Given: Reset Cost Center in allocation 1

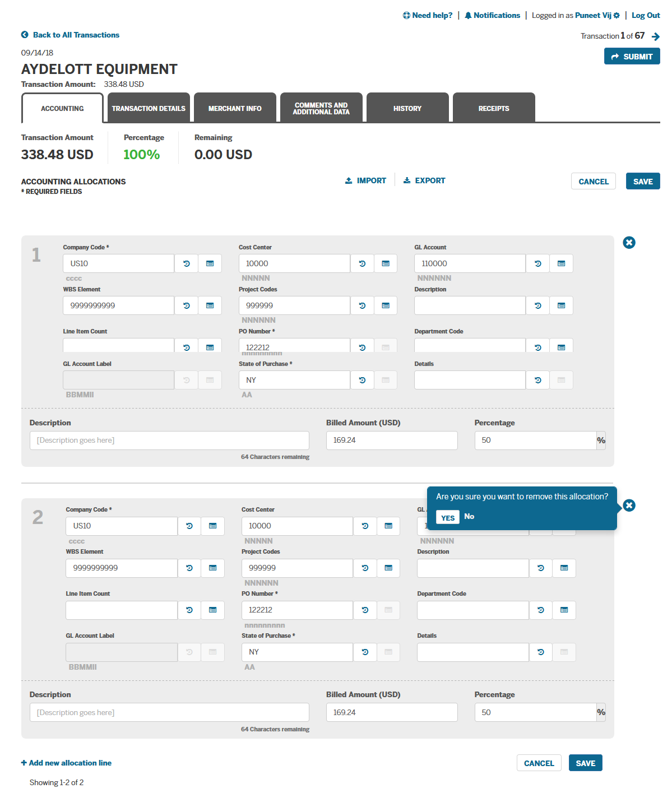Looking at the screenshot, I should tap(363, 263).
